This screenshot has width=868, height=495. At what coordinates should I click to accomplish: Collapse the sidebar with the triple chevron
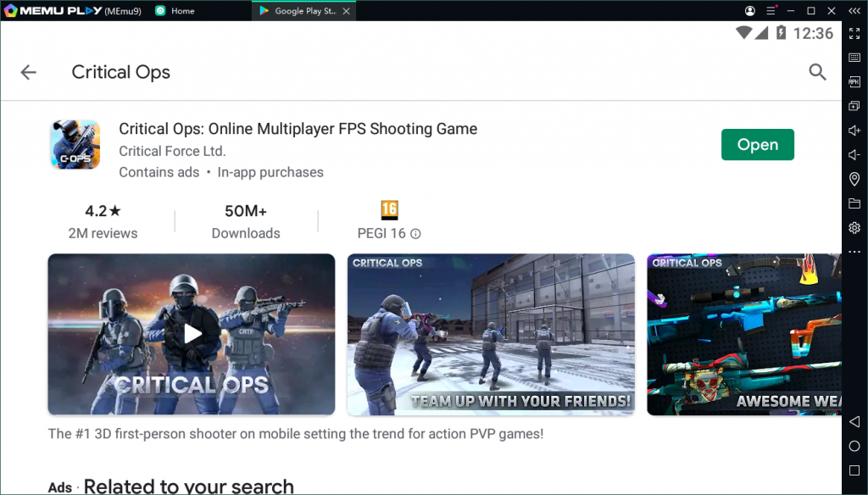[854, 11]
